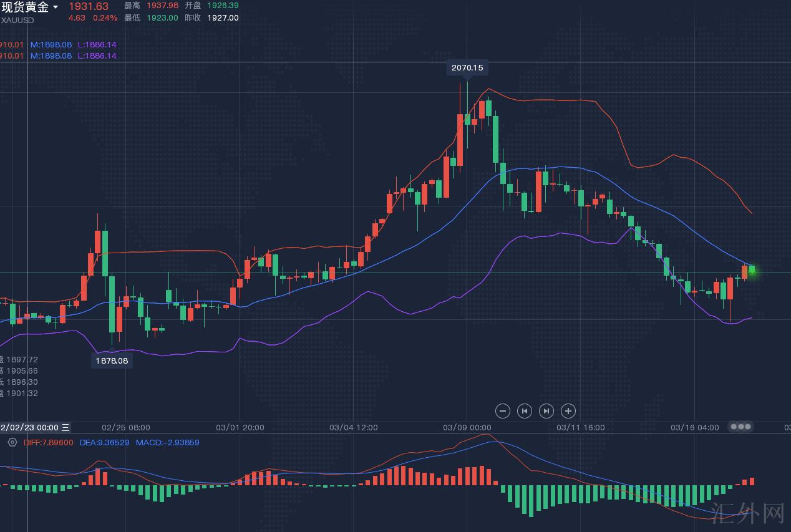Click the 02/25 08:00 time axis label
This screenshot has width=791, height=532.
[125, 428]
